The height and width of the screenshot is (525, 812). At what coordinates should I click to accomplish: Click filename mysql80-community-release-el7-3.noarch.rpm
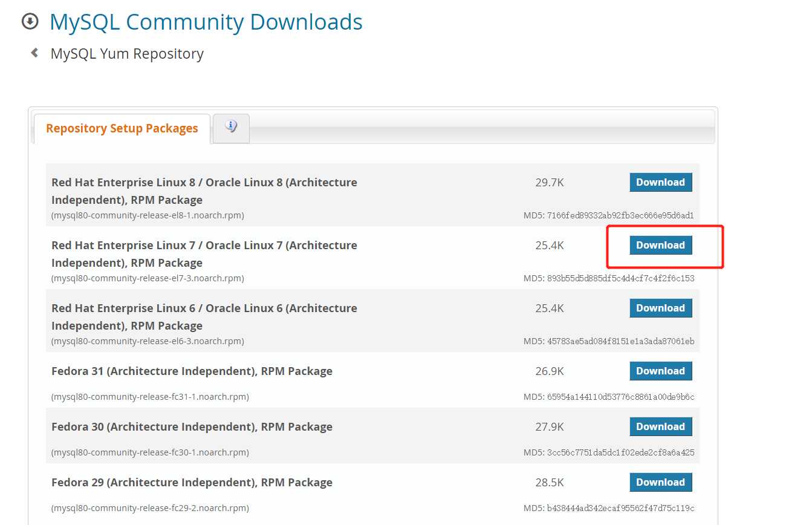point(148,278)
